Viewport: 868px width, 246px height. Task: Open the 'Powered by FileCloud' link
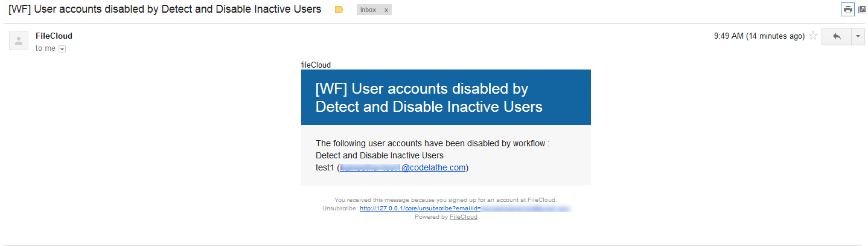pyautogui.click(x=463, y=217)
